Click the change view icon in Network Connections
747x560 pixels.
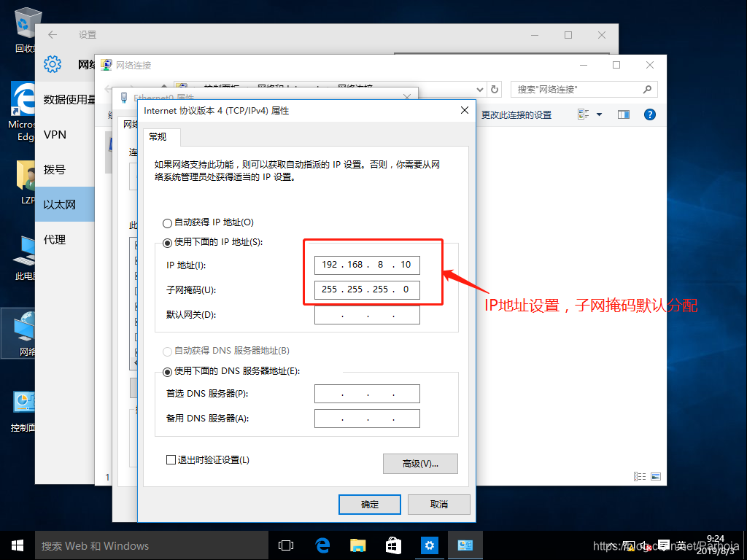pyautogui.click(x=583, y=114)
